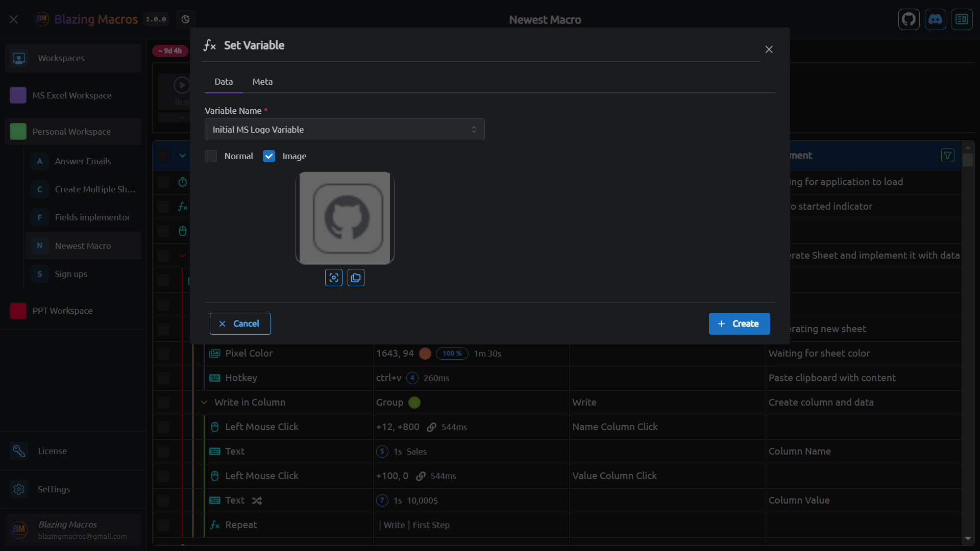Select the Data tab
The image size is (980, 551).
(x=224, y=82)
